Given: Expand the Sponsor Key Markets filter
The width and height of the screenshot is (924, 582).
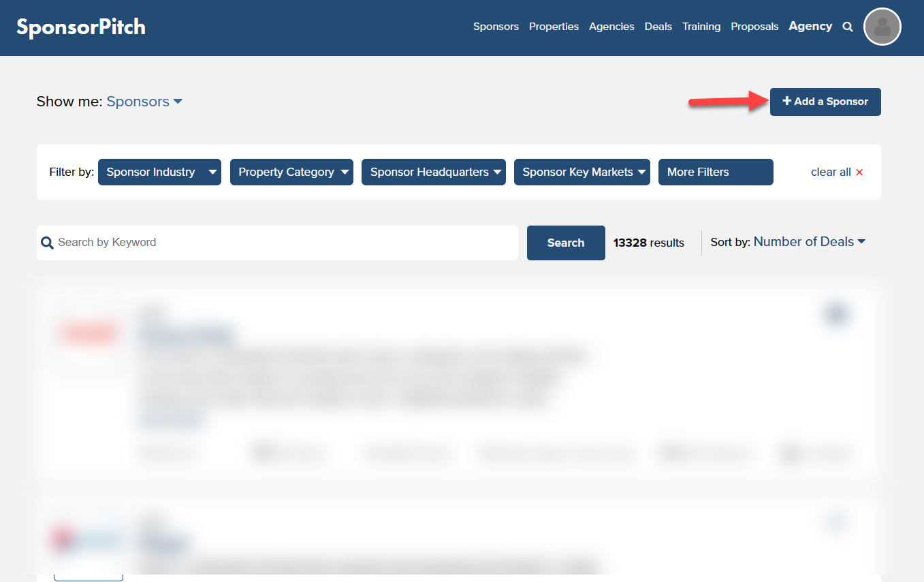Looking at the screenshot, I should [582, 172].
